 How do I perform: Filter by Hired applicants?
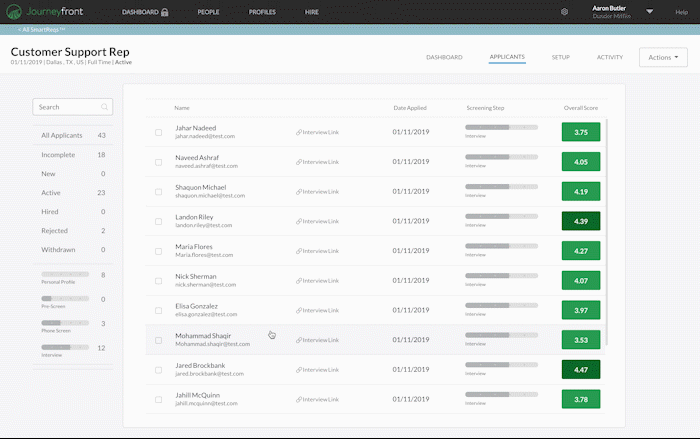(73, 212)
